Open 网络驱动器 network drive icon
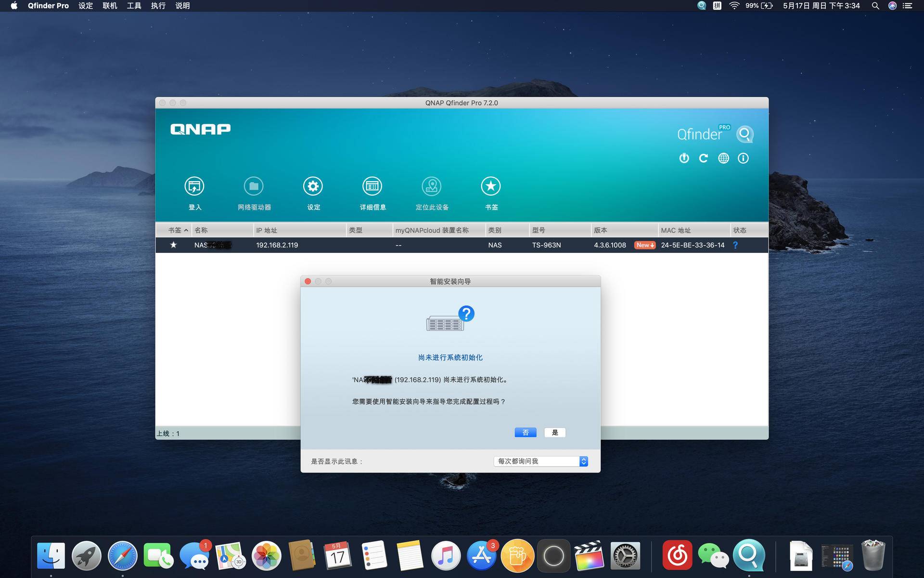 point(254,186)
